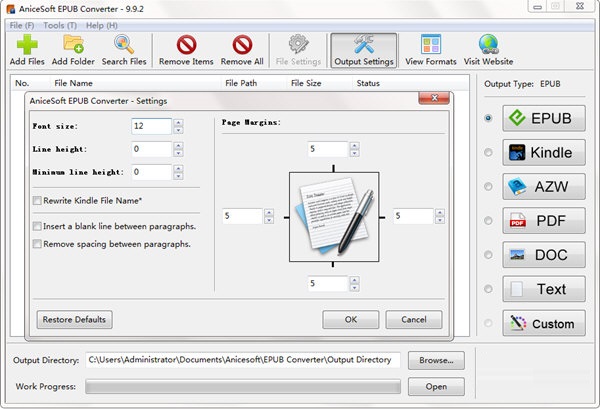The width and height of the screenshot is (600, 409).
Task: Increase right page margin with up arrow
Action: click(440, 212)
